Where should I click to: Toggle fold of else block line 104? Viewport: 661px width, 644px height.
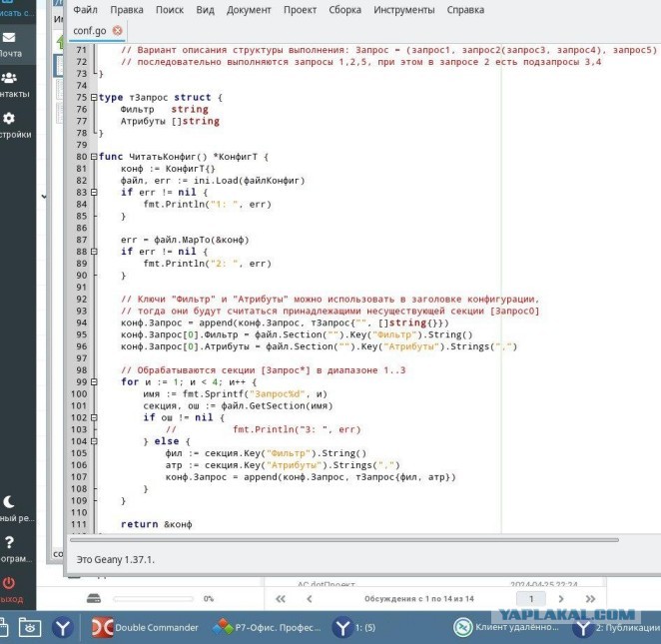94,441
